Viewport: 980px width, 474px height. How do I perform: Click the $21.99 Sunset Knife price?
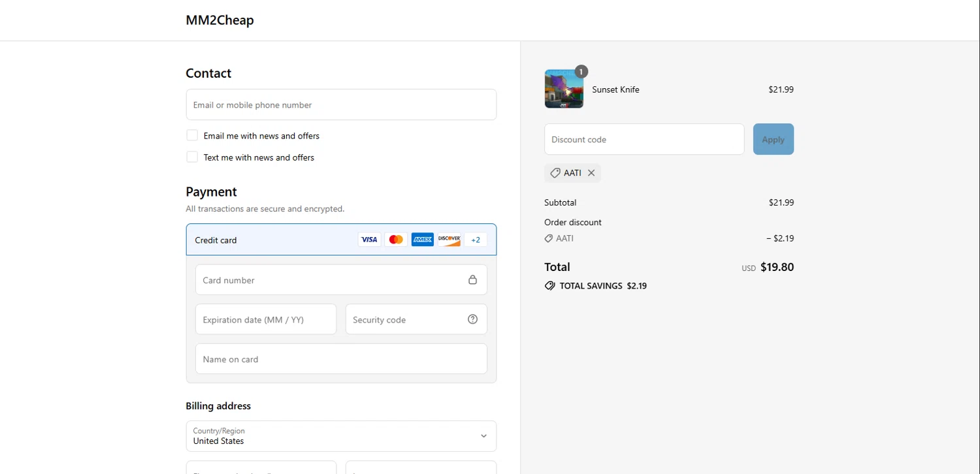(x=781, y=89)
